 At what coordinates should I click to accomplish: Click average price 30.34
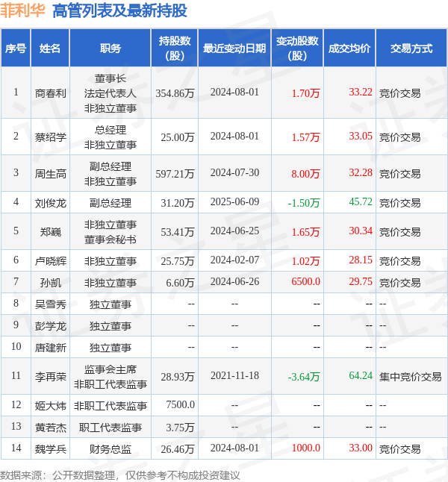361,231
